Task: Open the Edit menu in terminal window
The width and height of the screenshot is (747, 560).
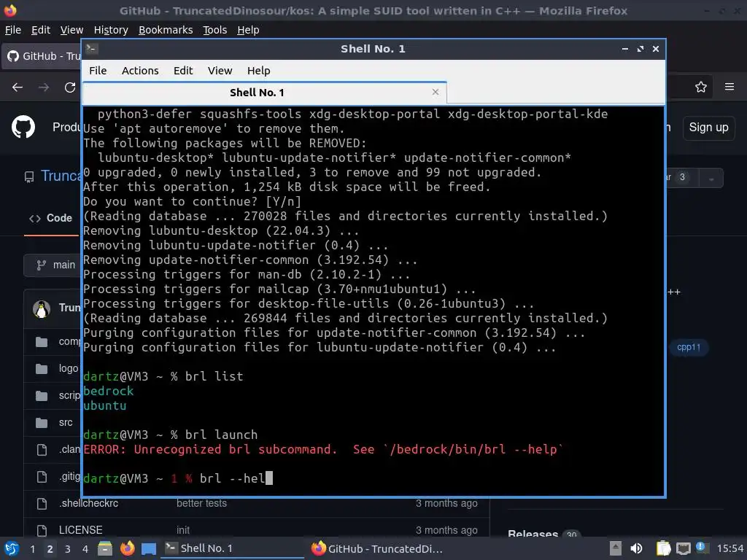Action: [183, 71]
